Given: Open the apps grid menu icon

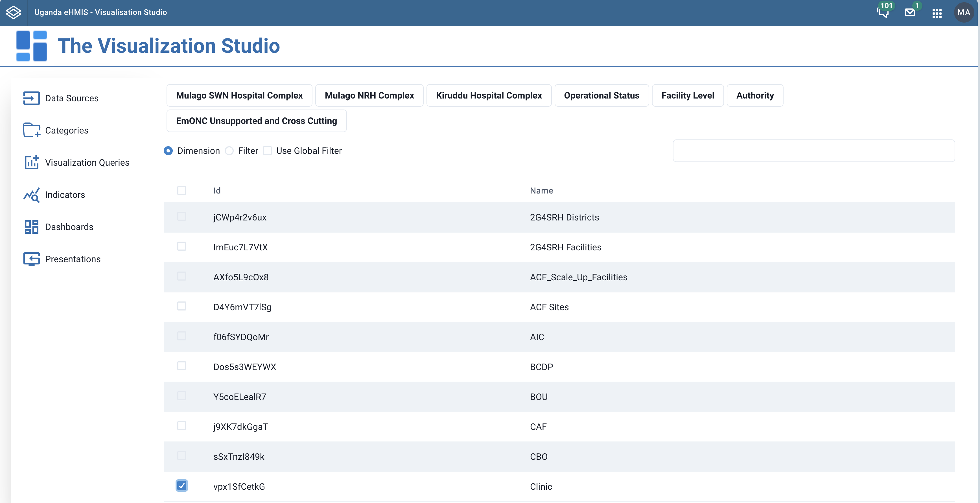Looking at the screenshot, I should 937,13.
